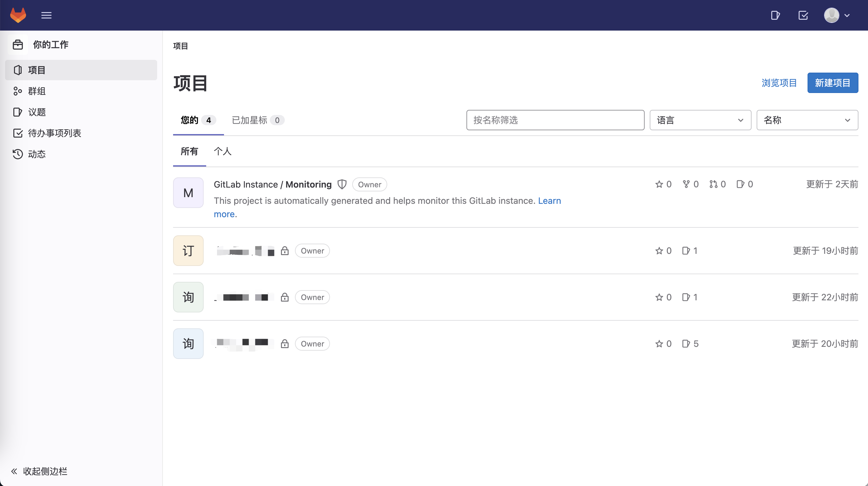Click Owner badge on Monitoring row

point(370,184)
